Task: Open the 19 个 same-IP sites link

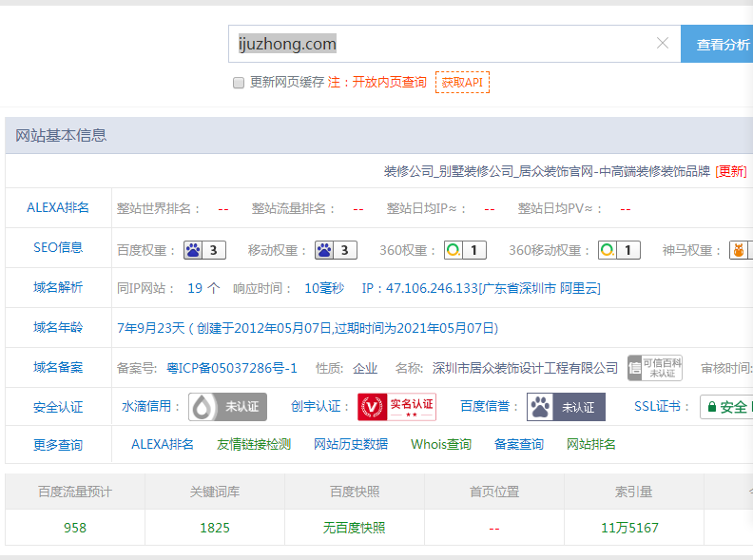Action: (x=203, y=288)
